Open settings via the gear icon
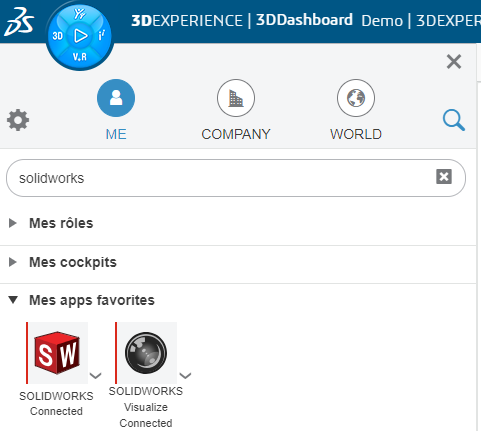 tap(18, 120)
